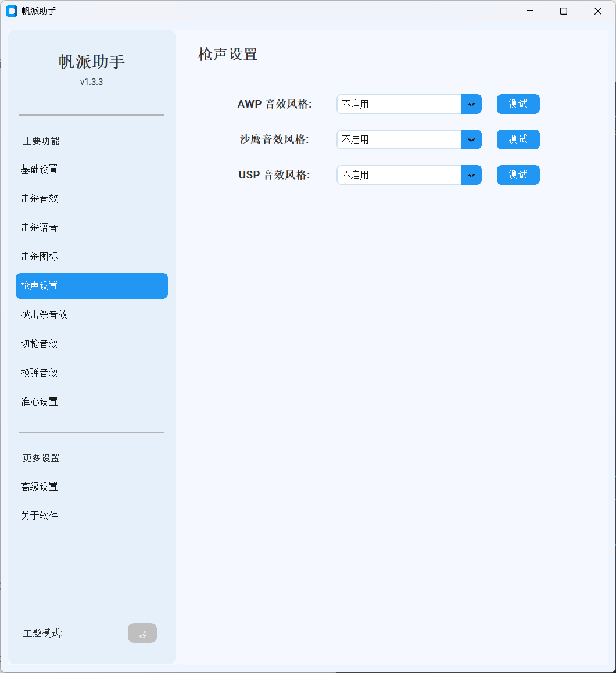Open the USP 音效风格 dropdown
The height and width of the screenshot is (673, 616).
coord(401,175)
